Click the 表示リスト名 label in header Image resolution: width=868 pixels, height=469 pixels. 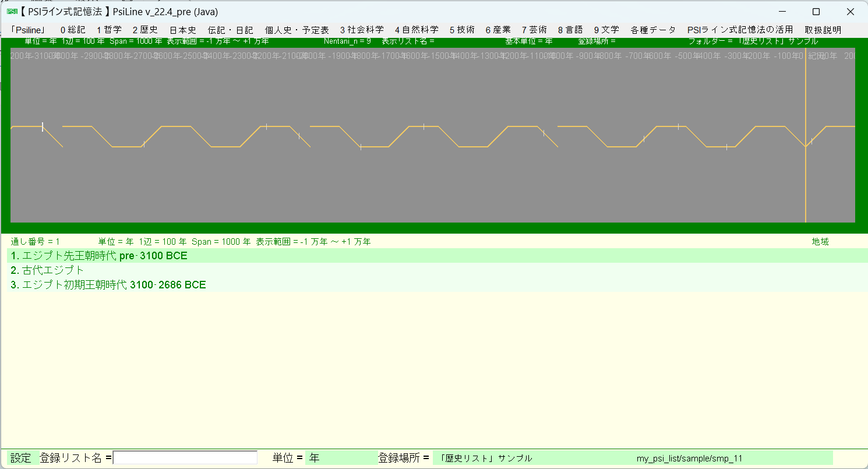click(408, 41)
